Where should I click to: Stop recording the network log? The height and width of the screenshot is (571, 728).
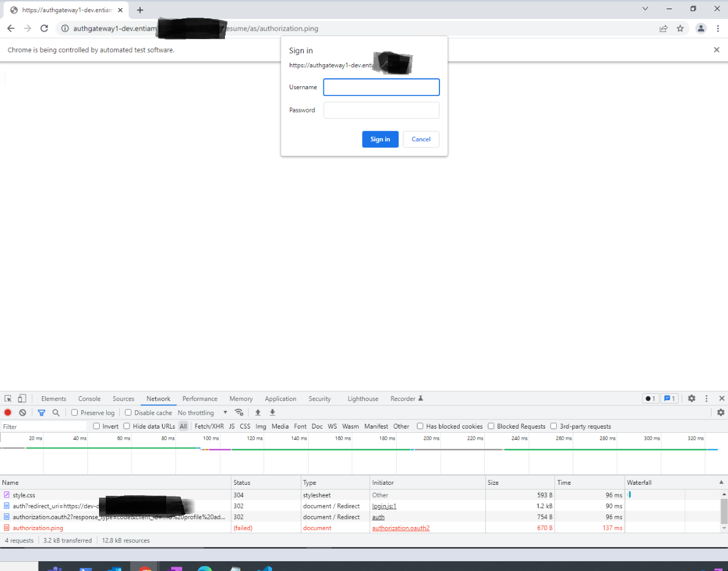coord(6,412)
